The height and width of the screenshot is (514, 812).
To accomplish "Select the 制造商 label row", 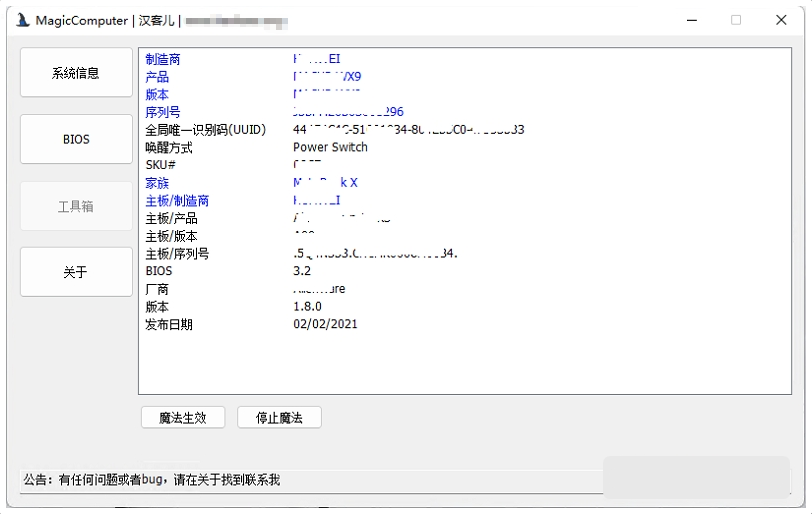I will [163, 59].
